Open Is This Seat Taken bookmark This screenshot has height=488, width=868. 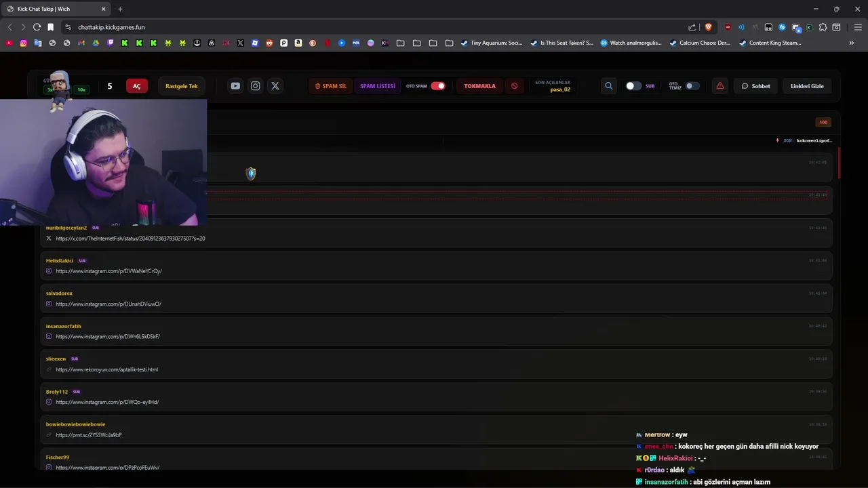point(561,43)
